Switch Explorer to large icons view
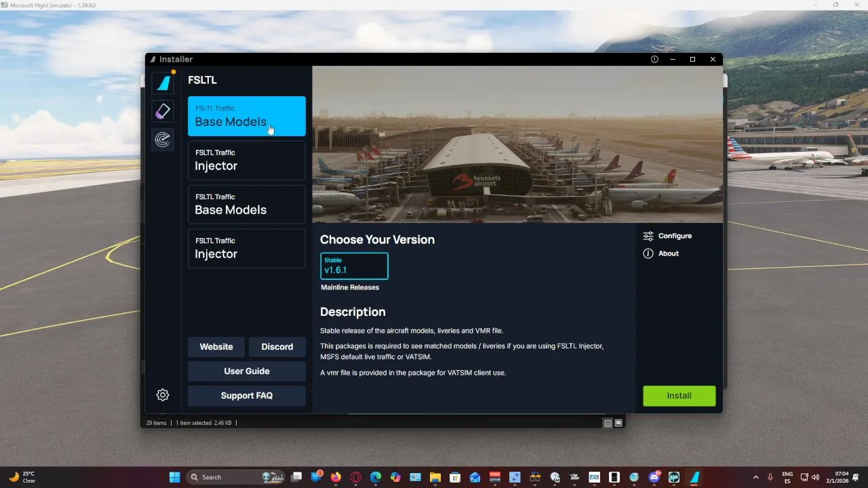Screen dimensions: 868x488 pyautogui.click(x=618, y=423)
